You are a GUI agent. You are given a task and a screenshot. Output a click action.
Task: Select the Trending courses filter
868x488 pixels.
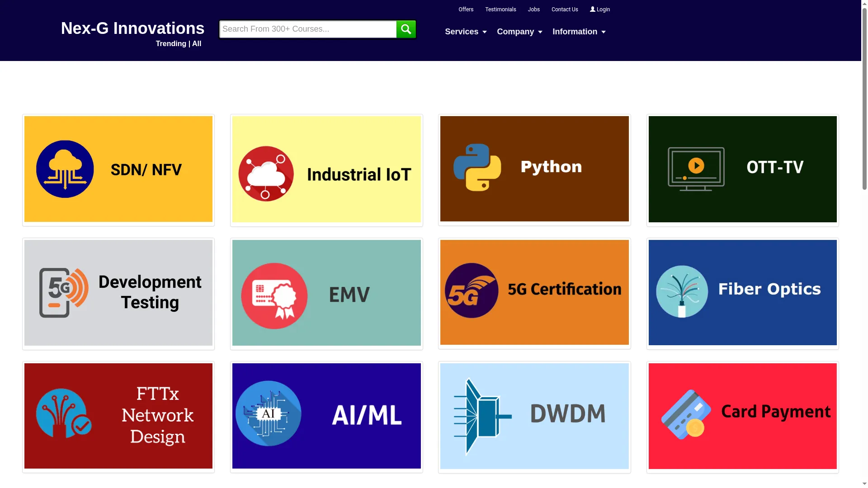click(171, 44)
